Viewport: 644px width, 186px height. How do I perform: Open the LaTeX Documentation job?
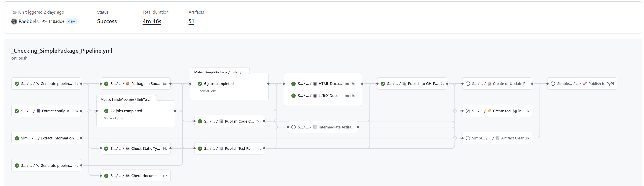[x=330, y=96]
